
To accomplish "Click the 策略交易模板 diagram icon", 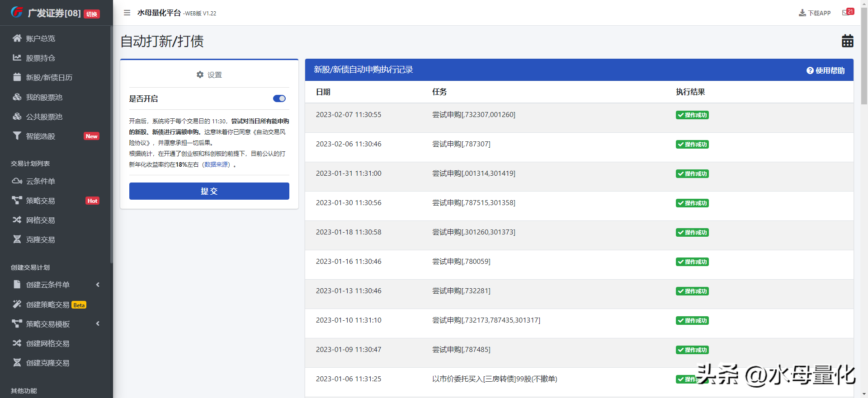I will [x=17, y=324].
